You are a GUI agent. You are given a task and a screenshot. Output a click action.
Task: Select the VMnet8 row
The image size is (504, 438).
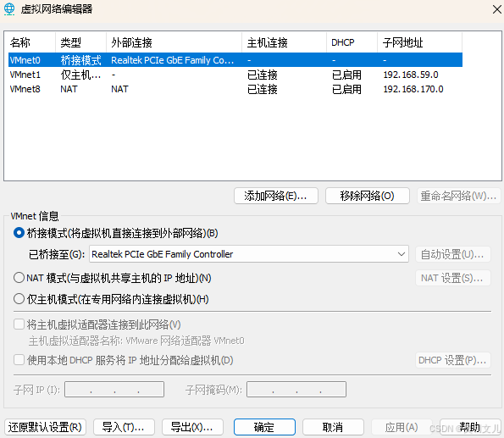click(235, 89)
